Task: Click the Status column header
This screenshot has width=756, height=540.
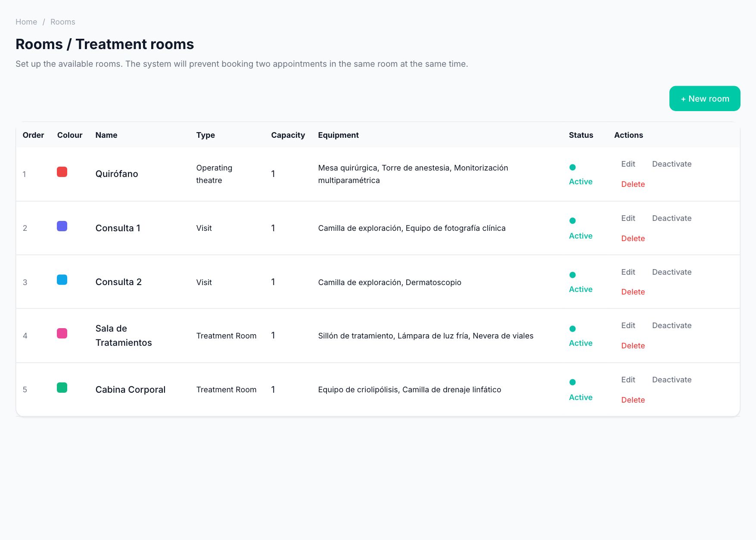Action: [x=581, y=135]
